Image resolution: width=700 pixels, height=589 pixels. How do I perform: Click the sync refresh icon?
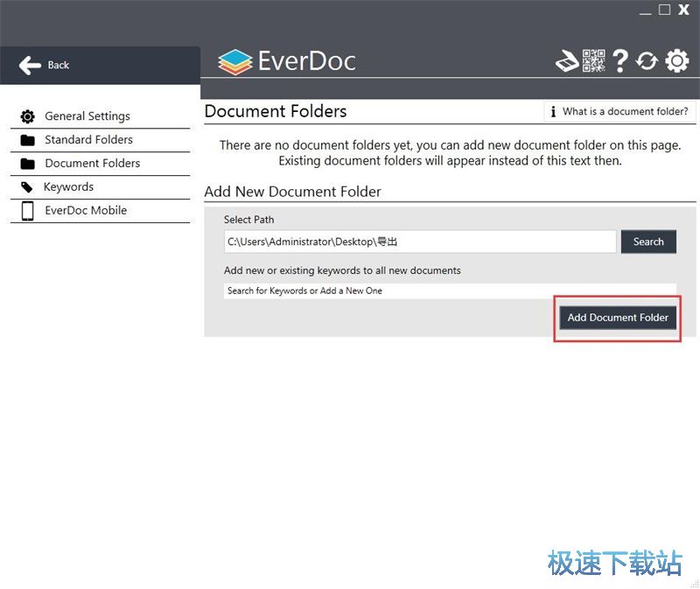click(647, 61)
